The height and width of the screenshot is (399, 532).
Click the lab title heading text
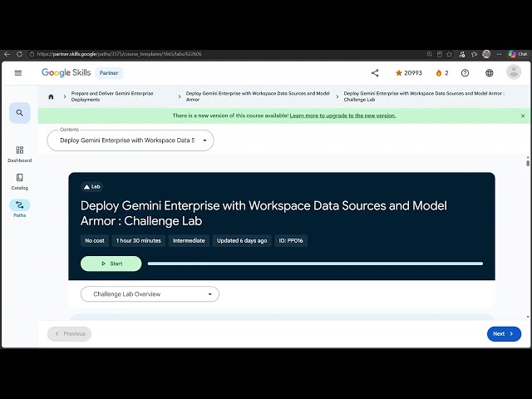pyautogui.click(x=264, y=213)
